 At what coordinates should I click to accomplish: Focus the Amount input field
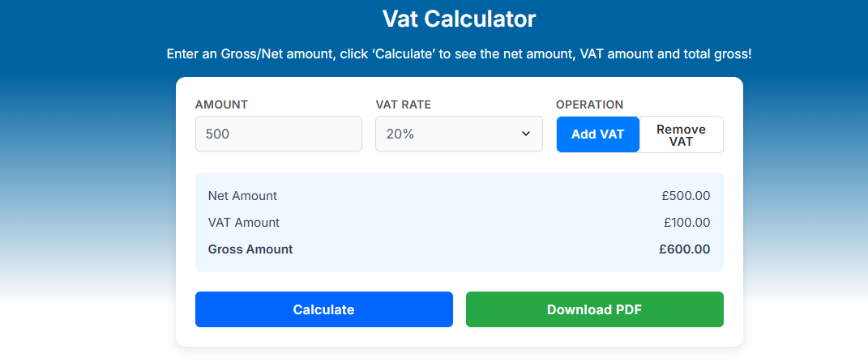click(x=278, y=134)
